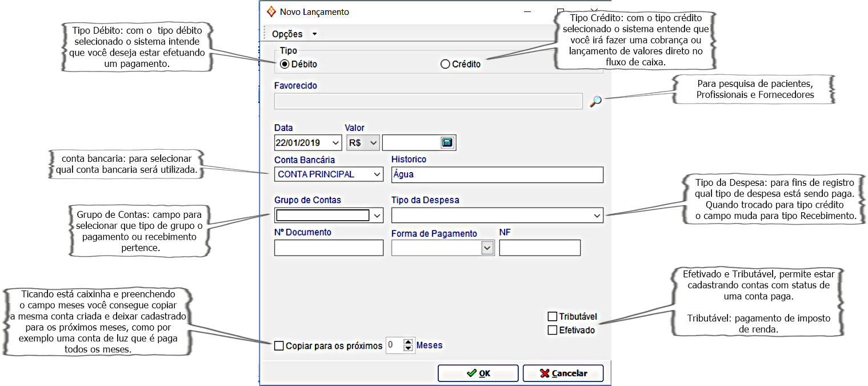This screenshot has height=386, width=868.
Task: Expand the Forma de Pagamento dropdown
Action: click(487, 248)
